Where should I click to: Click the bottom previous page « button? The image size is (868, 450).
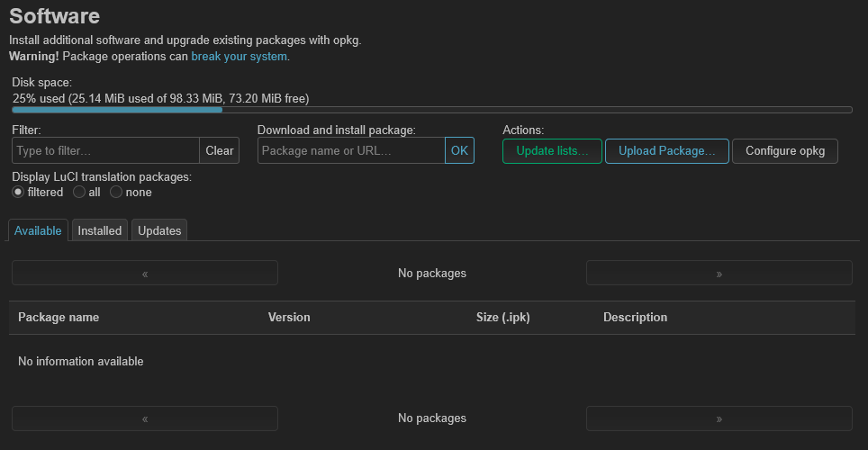(x=144, y=418)
